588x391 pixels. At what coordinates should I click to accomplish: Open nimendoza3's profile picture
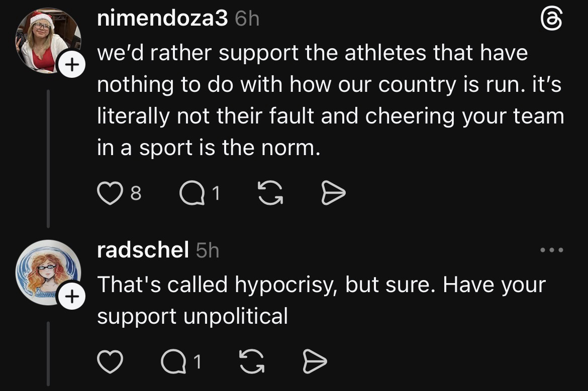tap(46, 39)
